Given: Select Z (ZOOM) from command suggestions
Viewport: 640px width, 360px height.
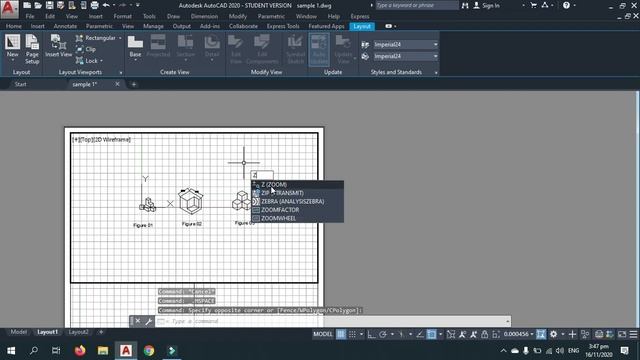Looking at the screenshot, I should point(298,184).
